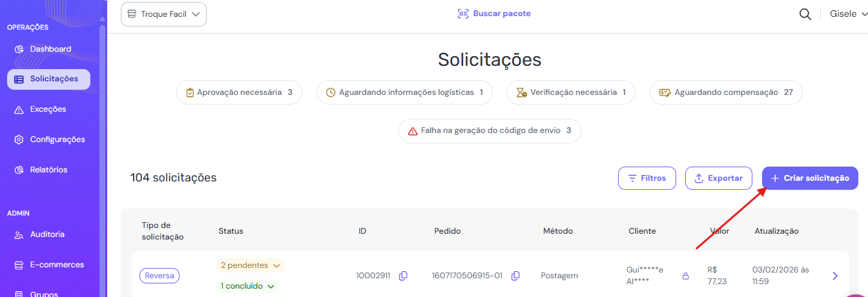Click the search magnifier icon
Image resolution: width=868 pixels, height=297 pixels.
805,14
